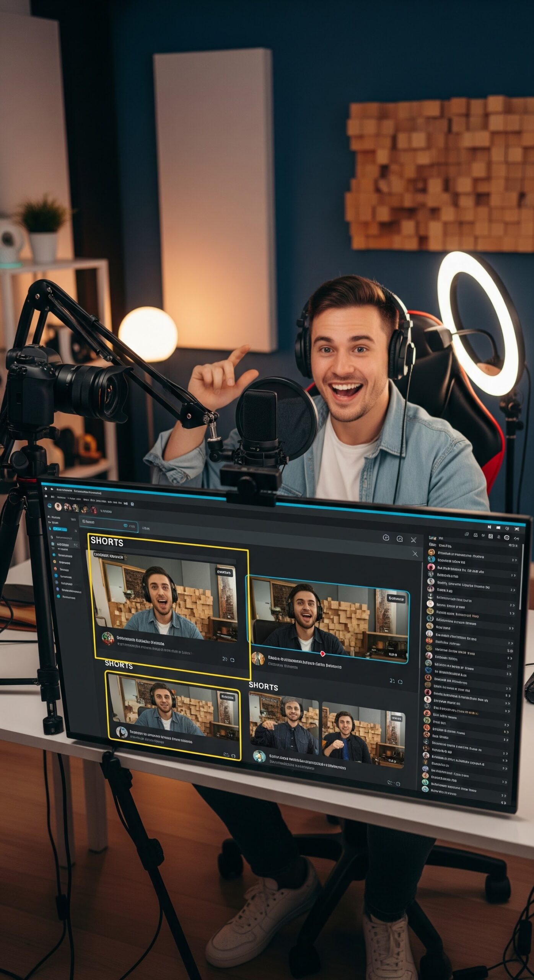Click the corner badge on the small yellow-framed thumbnail
The image size is (534, 980).
227,697
